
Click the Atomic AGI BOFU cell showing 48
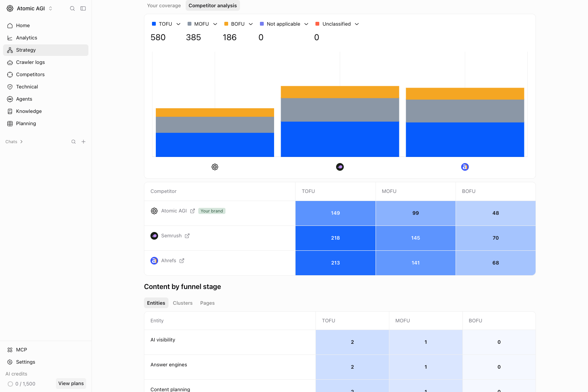(496, 213)
